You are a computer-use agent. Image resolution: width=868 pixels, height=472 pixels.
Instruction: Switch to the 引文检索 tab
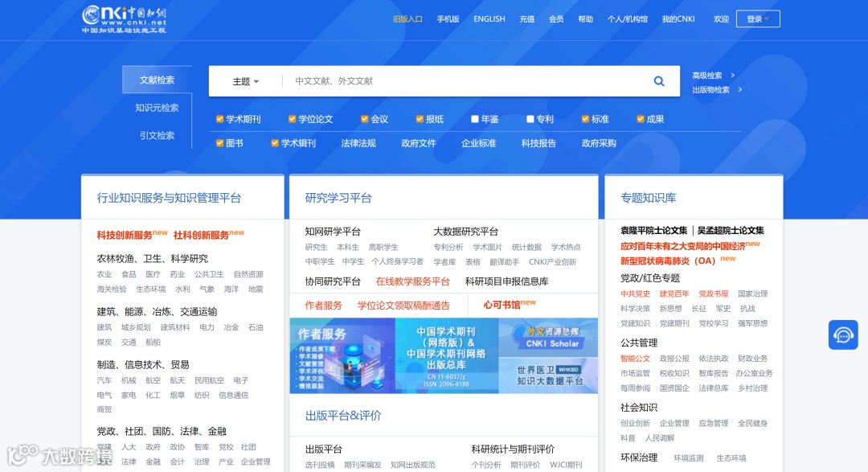[x=158, y=135]
